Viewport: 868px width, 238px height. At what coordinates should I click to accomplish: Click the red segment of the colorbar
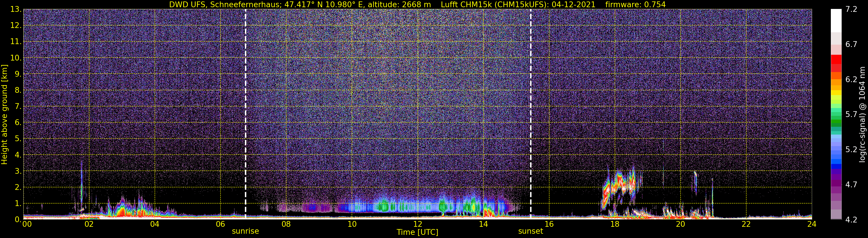(x=836, y=59)
